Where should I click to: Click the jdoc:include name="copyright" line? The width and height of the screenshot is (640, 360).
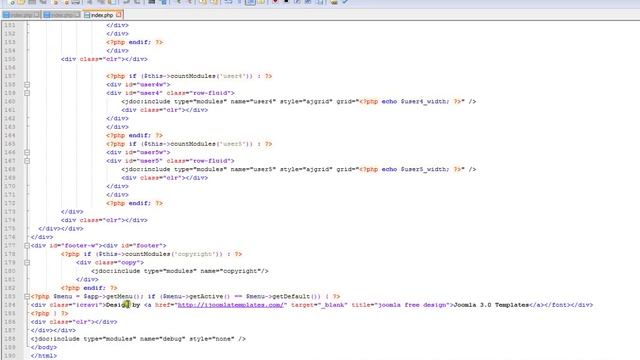[x=180, y=271]
